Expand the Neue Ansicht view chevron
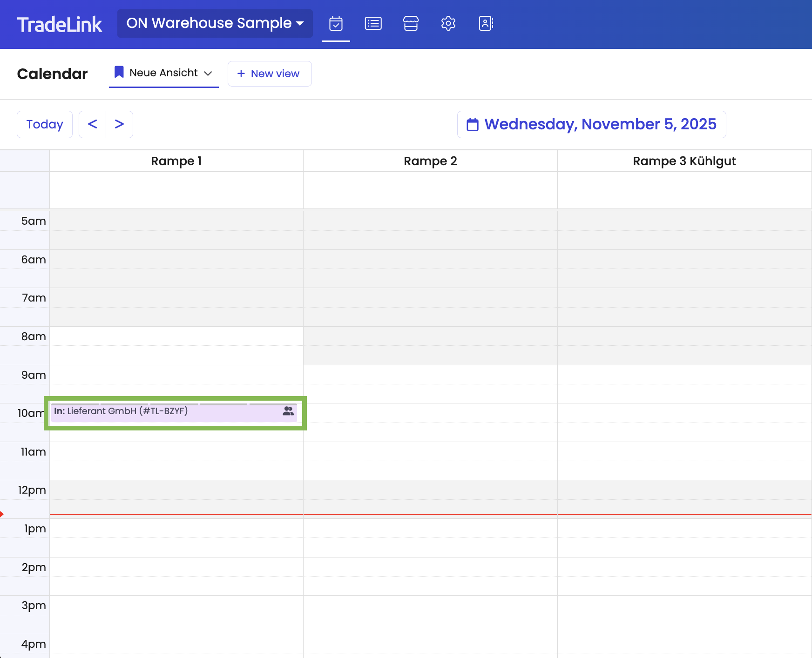 (x=208, y=74)
